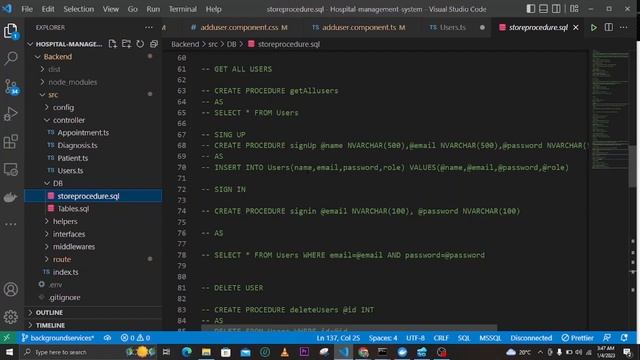
Task: Switch to adduser.component.ts tab
Action: pyautogui.click(x=359, y=27)
